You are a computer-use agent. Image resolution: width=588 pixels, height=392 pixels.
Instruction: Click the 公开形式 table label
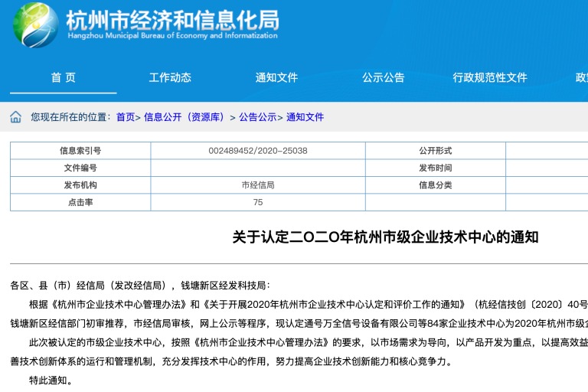436,151
